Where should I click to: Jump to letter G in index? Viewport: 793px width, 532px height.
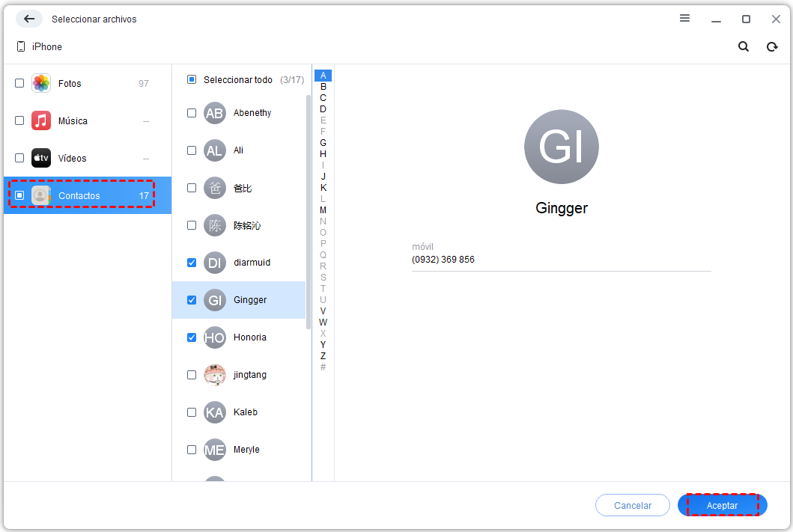323,143
